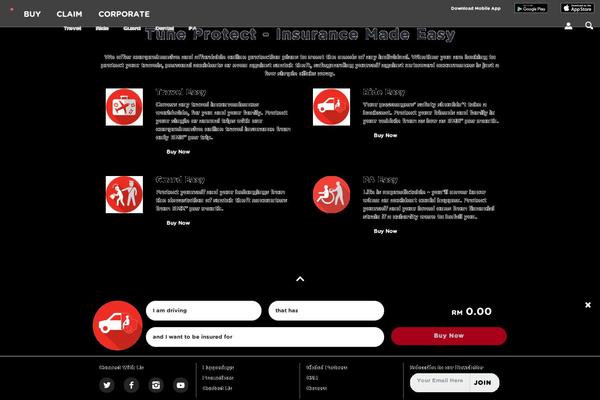Click the 'Your Email Here' input field

pyautogui.click(x=440, y=382)
